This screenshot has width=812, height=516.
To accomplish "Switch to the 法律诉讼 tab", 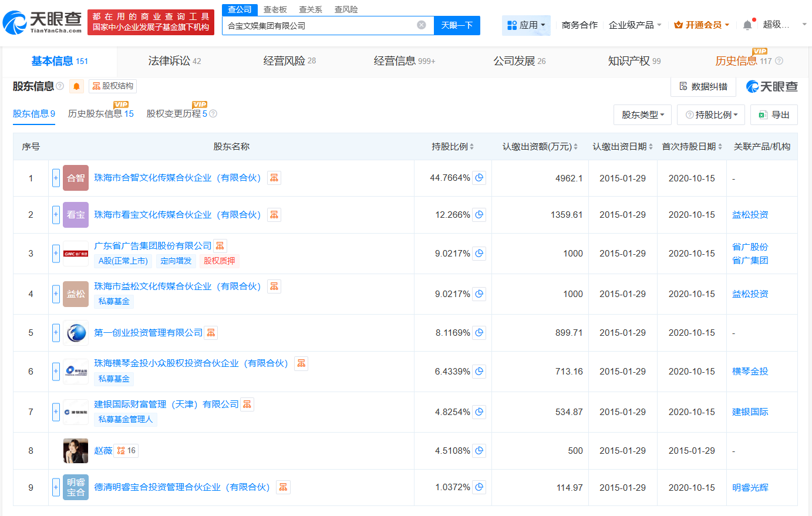I will tap(170, 60).
